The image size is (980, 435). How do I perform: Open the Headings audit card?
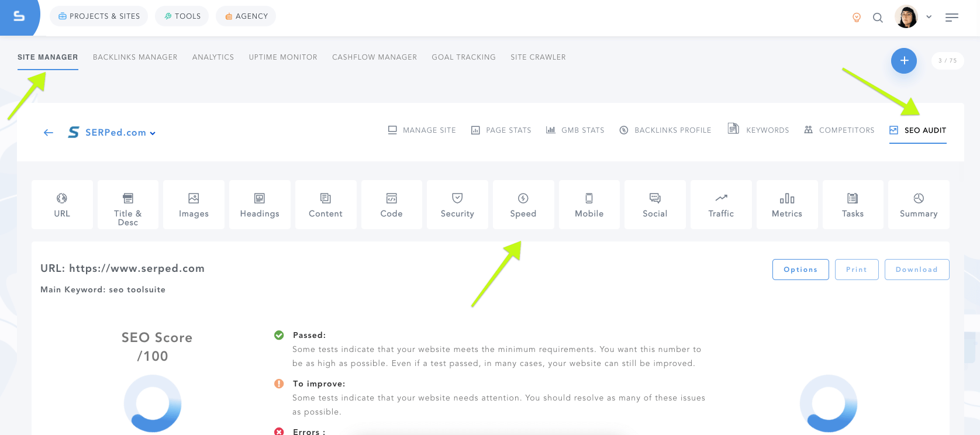coord(260,205)
